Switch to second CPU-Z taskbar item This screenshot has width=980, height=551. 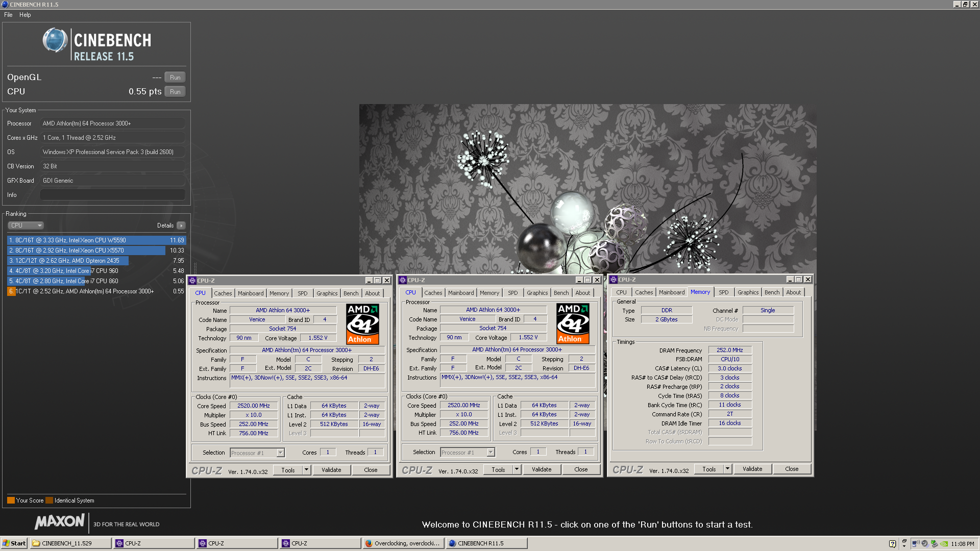click(237, 543)
